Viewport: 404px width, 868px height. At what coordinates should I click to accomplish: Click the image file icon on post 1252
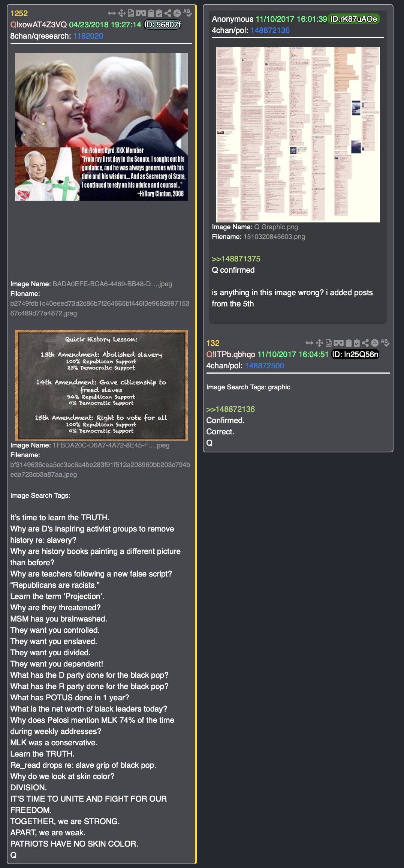coord(131,14)
